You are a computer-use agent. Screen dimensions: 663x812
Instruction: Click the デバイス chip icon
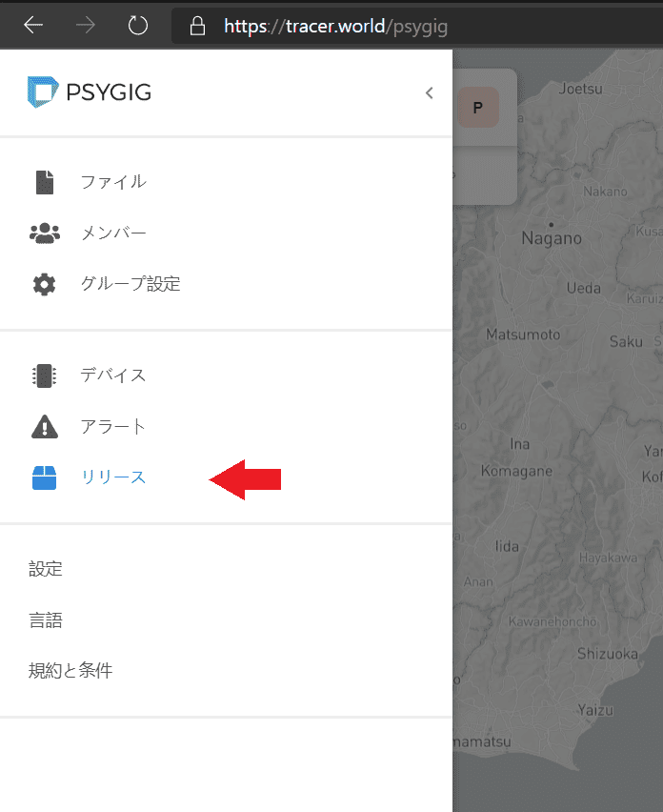[44, 376]
